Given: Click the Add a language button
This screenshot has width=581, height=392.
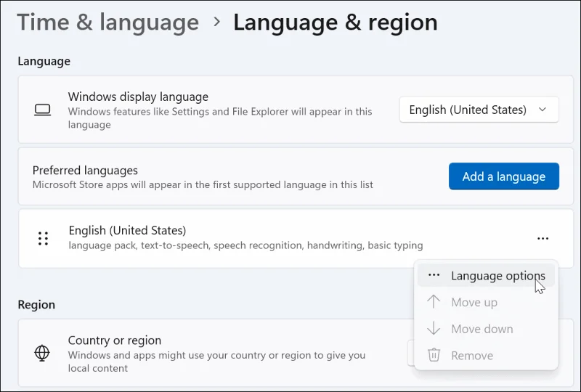Looking at the screenshot, I should [x=503, y=176].
